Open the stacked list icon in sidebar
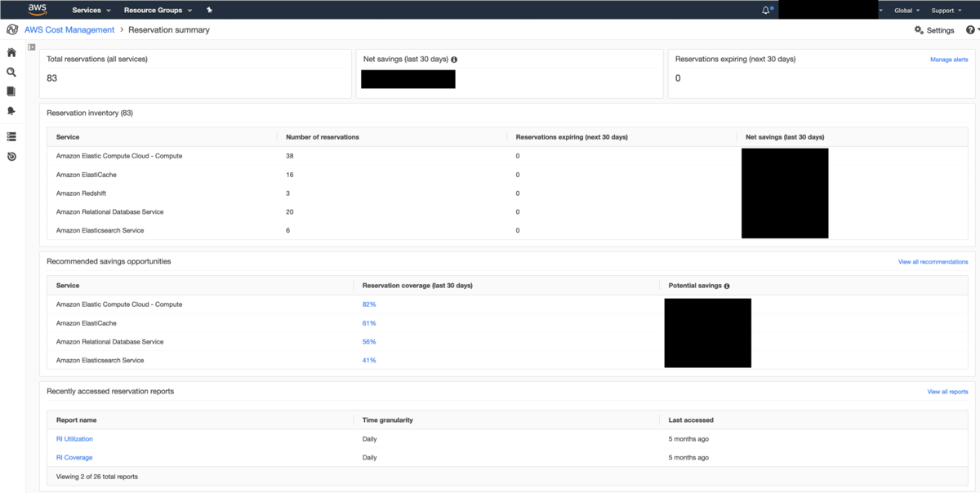Screen dimensions: 980x493 (11, 136)
